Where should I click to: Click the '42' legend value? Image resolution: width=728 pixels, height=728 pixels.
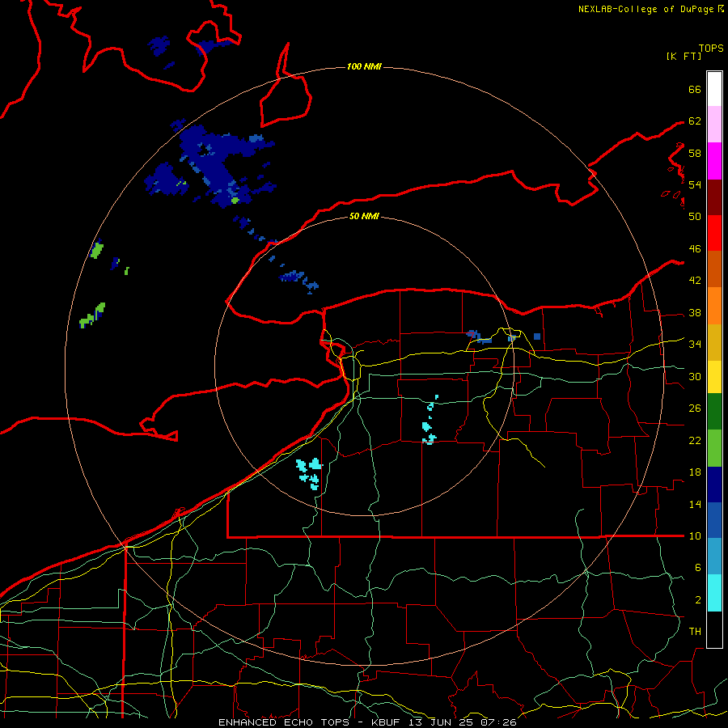(695, 281)
